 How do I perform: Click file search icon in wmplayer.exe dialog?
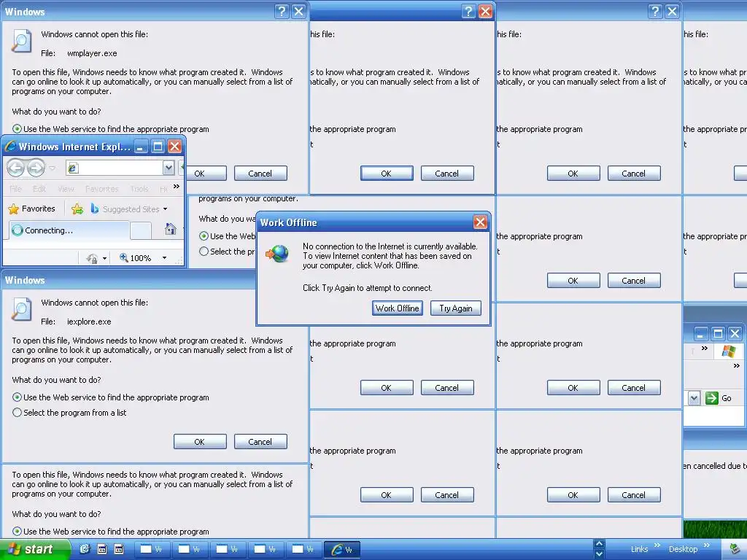tap(21, 41)
